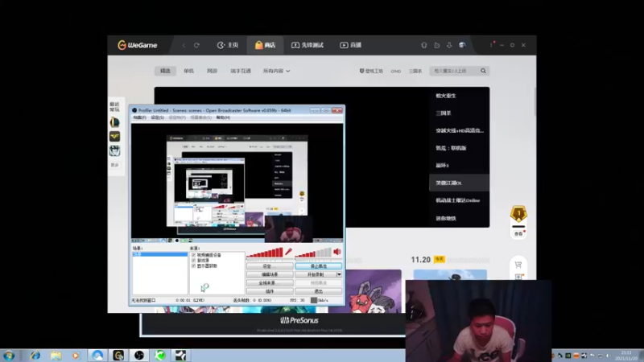Select the highlighted 笑傲江湖OL entry
Screen dimensions: 644x362
(459, 183)
